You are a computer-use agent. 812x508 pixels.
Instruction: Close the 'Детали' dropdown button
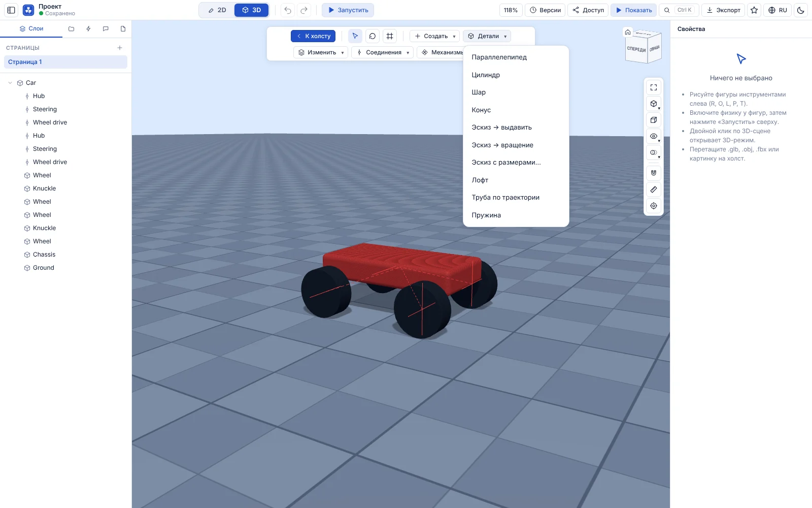[487, 36]
